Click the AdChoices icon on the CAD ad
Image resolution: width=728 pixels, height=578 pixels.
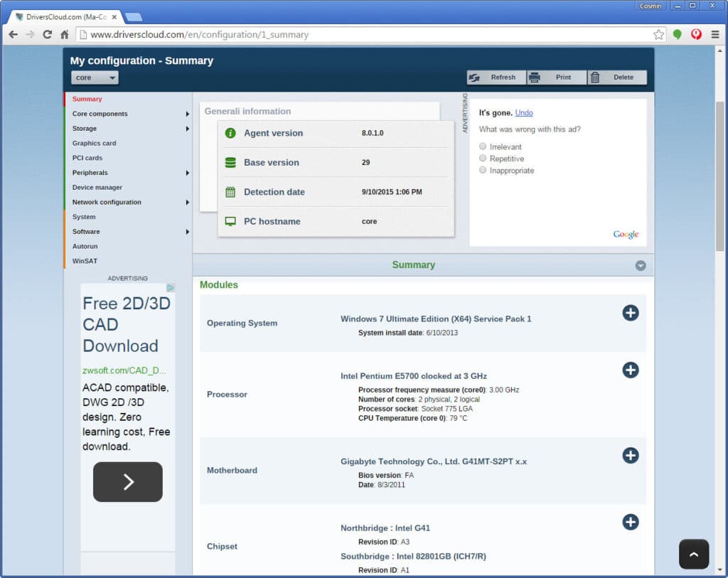(x=171, y=288)
